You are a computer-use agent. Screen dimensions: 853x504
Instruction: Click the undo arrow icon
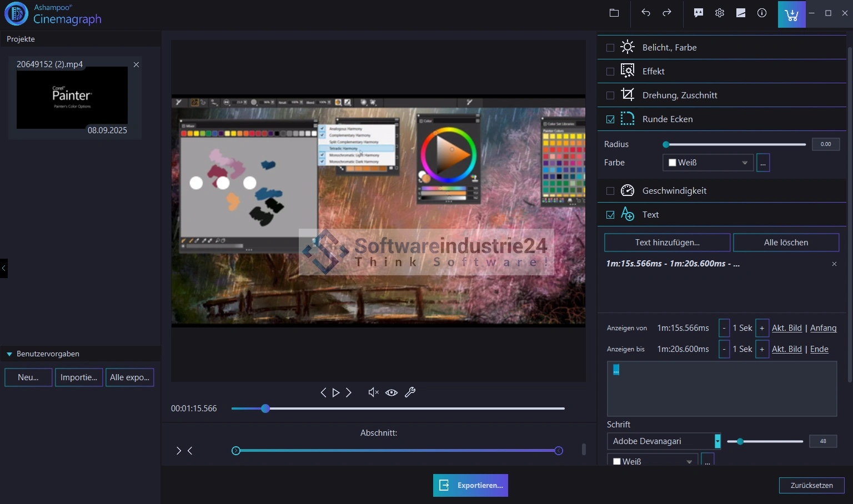pyautogui.click(x=645, y=13)
